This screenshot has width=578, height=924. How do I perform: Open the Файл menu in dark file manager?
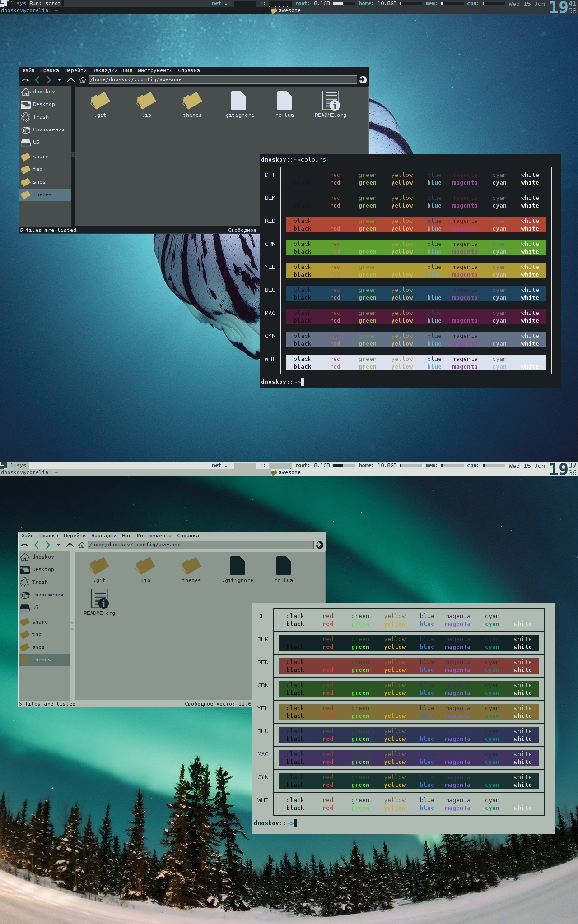(x=28, y=70)
